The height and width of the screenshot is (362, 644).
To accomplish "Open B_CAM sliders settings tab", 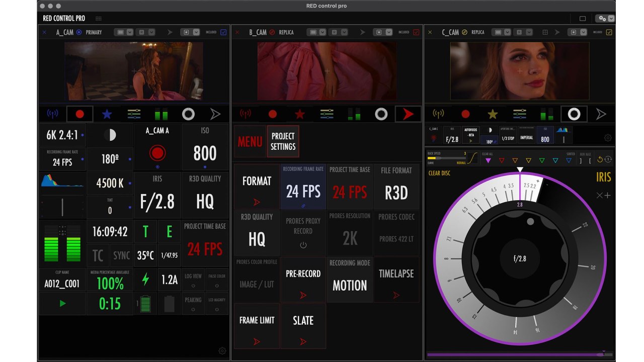I will pyautogui.click(x=327, y=114).
